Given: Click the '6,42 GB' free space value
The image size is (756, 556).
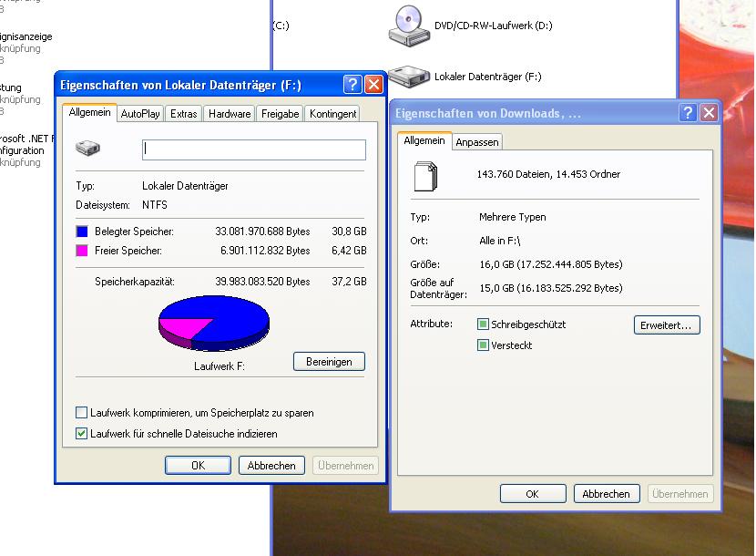Looking at the screenshot, I should [349, 251].
